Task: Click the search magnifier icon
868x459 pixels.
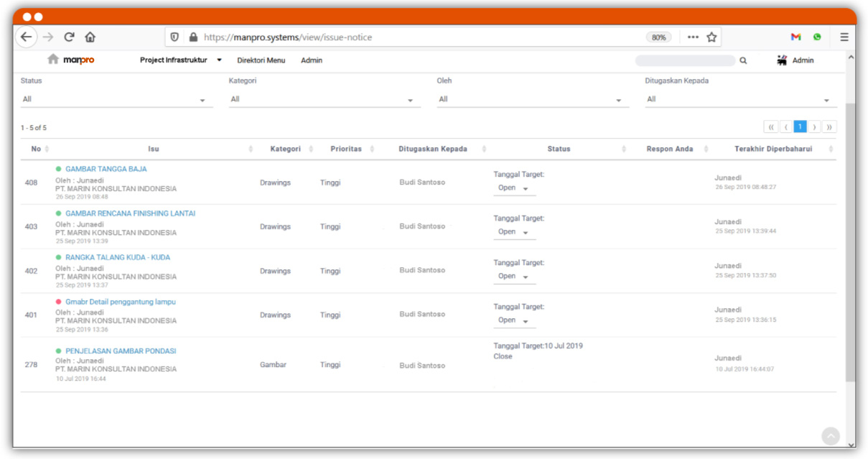Action: [x=743, y=61]
